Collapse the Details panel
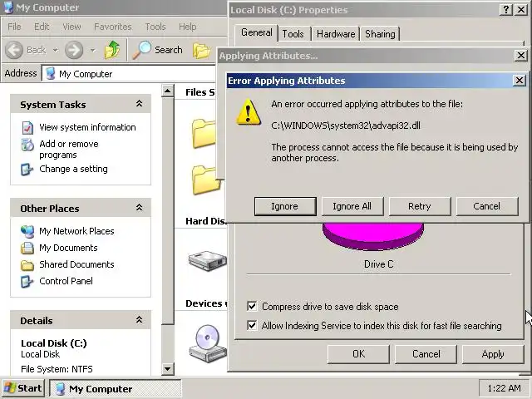This screenshot has width=532, height=399. pos(139,319)
